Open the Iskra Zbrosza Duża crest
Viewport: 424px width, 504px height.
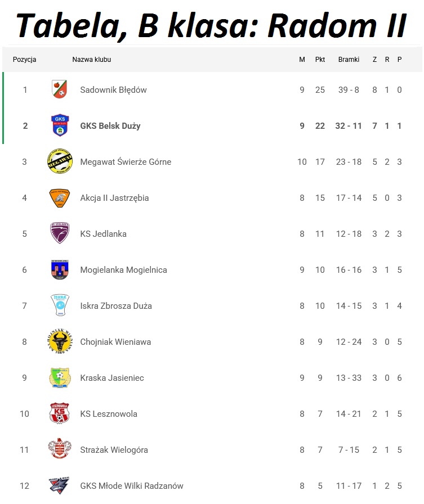(59, 305)
